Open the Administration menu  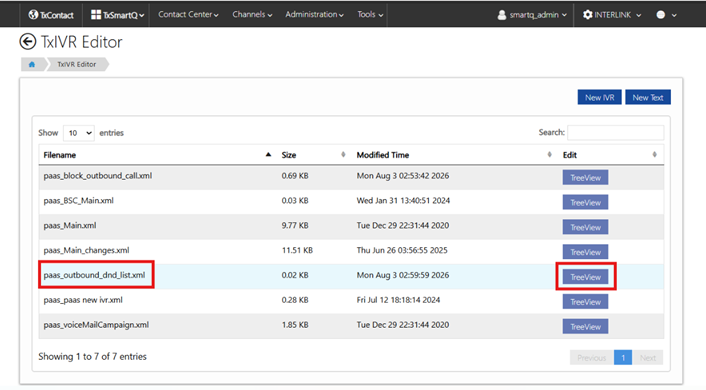[314, 14]
